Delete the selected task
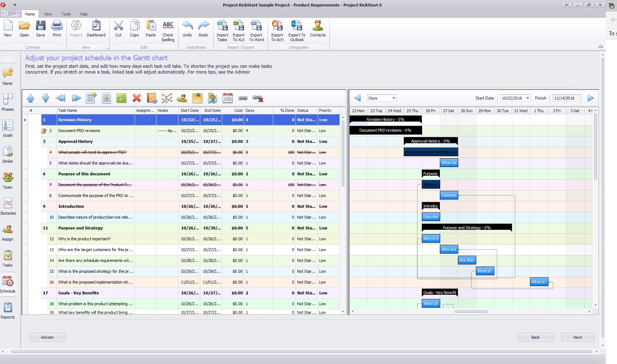This screenshot has height=364, width=617. coord(136,98)
